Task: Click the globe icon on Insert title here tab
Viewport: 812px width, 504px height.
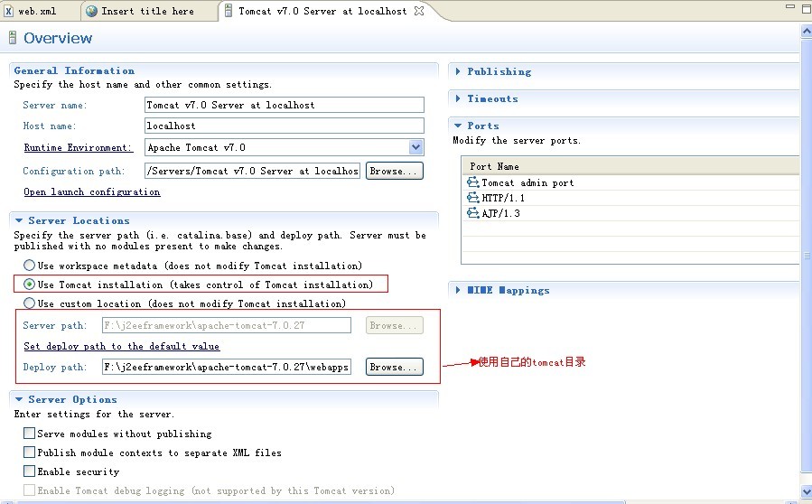Action: (91, 11)
